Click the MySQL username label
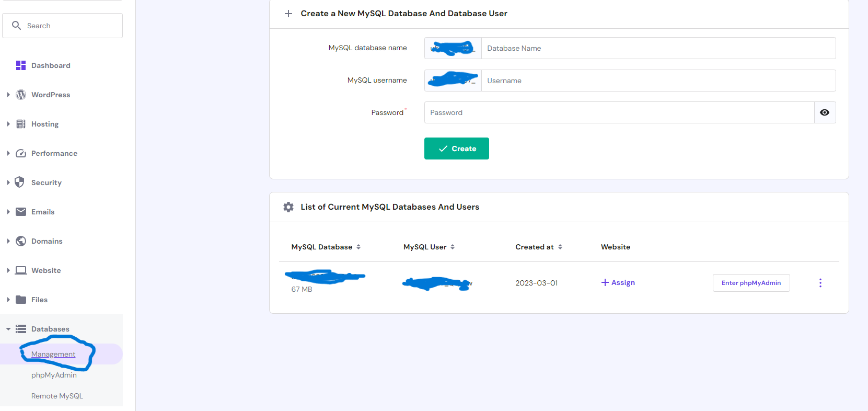This screenshot has width=868, height=411. pos(377,80)
